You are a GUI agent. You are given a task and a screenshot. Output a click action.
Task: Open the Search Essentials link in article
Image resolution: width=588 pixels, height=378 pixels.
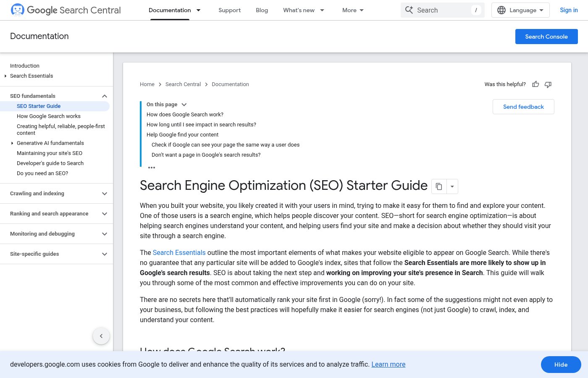coord(179,252)
